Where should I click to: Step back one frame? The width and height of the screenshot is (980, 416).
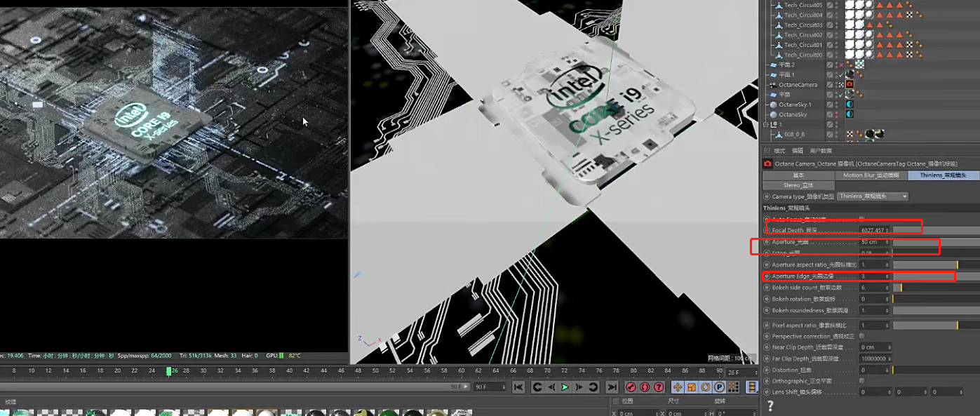click(551, 387)
